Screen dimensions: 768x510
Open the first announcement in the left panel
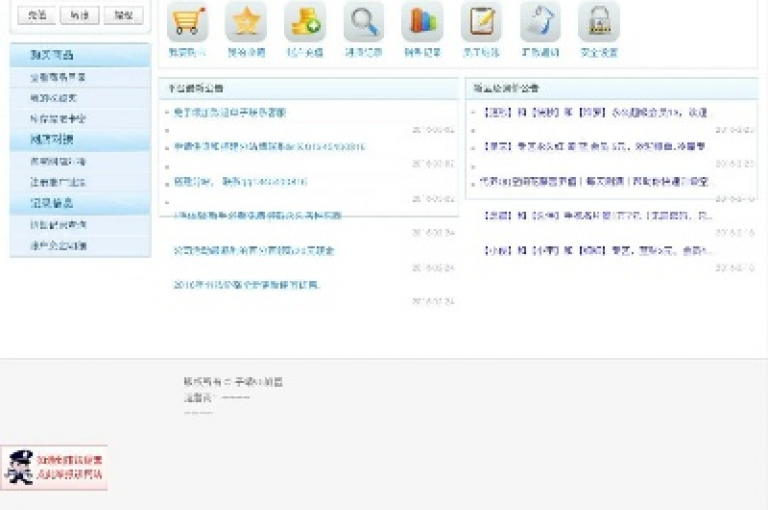230,113
